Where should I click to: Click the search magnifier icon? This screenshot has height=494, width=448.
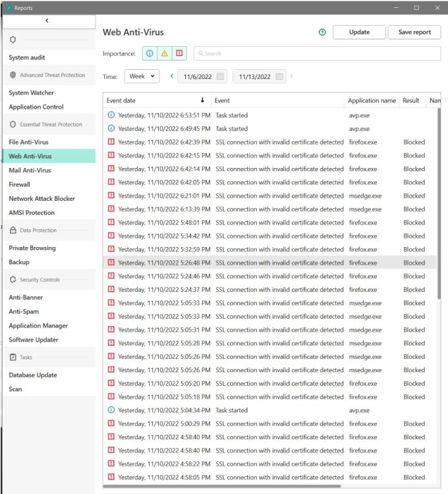click(200, 53)
